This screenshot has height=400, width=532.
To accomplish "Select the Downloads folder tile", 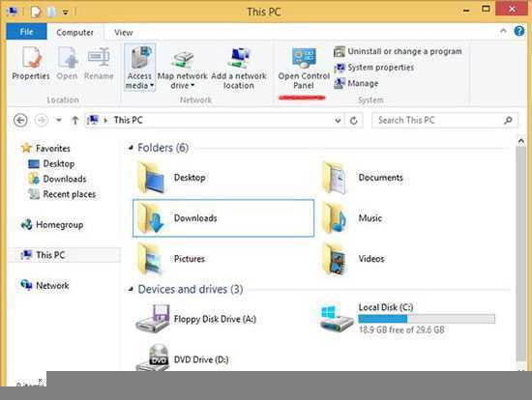I will pos(223,218).
